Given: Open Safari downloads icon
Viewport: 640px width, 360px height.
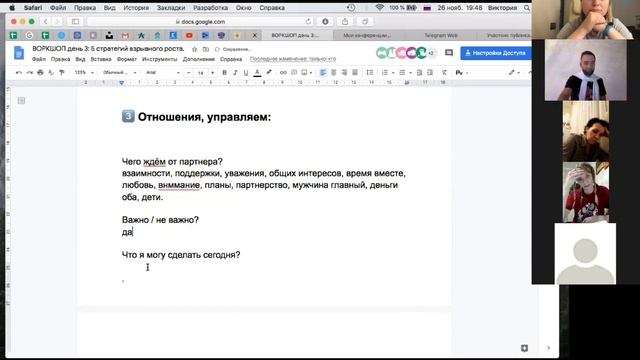Looking at the screenshot, I should (325, 22).
